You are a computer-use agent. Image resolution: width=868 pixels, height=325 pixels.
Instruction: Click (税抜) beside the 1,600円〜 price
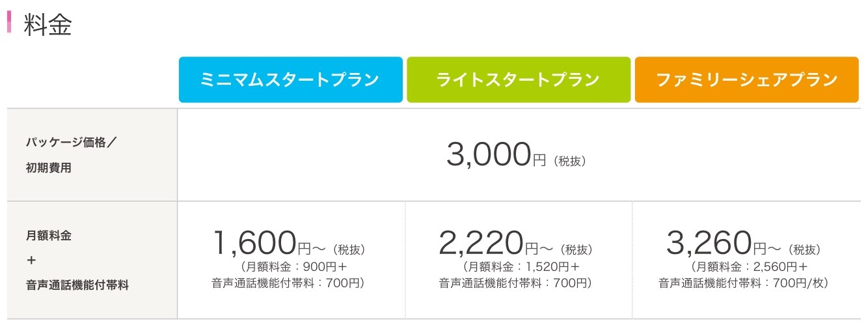click(x=351, y=249)
